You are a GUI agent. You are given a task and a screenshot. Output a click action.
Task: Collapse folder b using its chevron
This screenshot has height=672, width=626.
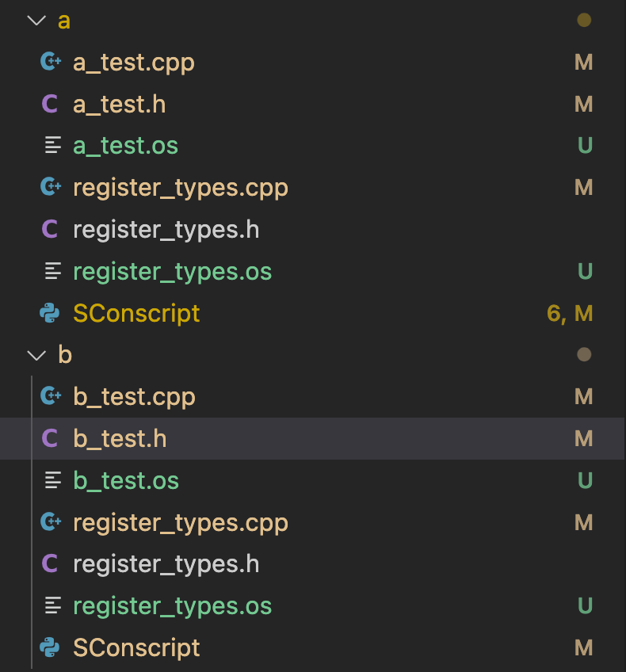36,355
